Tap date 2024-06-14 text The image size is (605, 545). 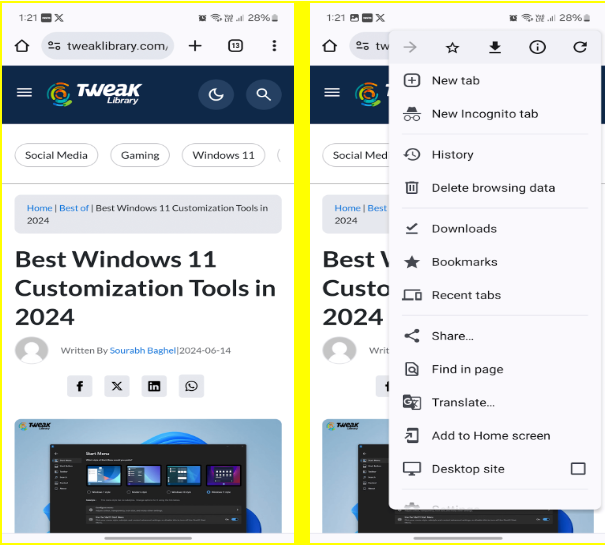(205, 350)
